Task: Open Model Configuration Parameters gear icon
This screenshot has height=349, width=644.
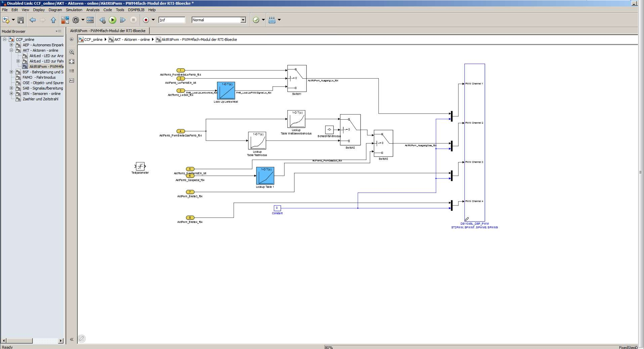Action: point(76,20)
